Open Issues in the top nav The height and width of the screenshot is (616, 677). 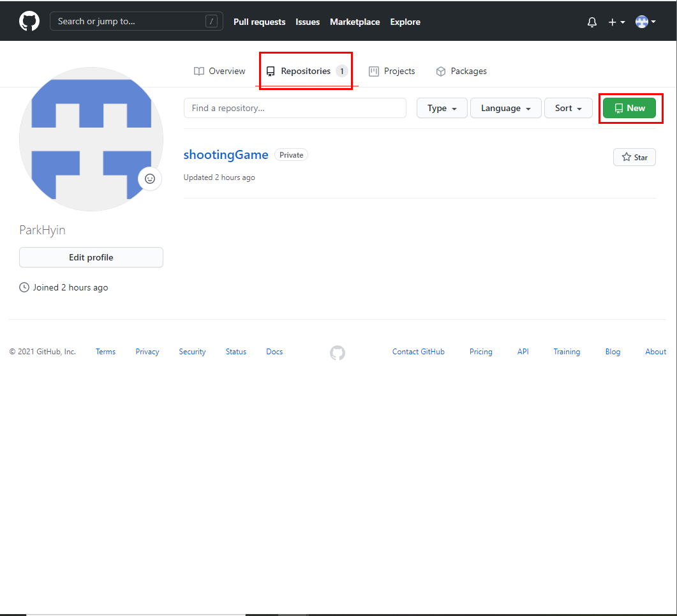[308, 22]
